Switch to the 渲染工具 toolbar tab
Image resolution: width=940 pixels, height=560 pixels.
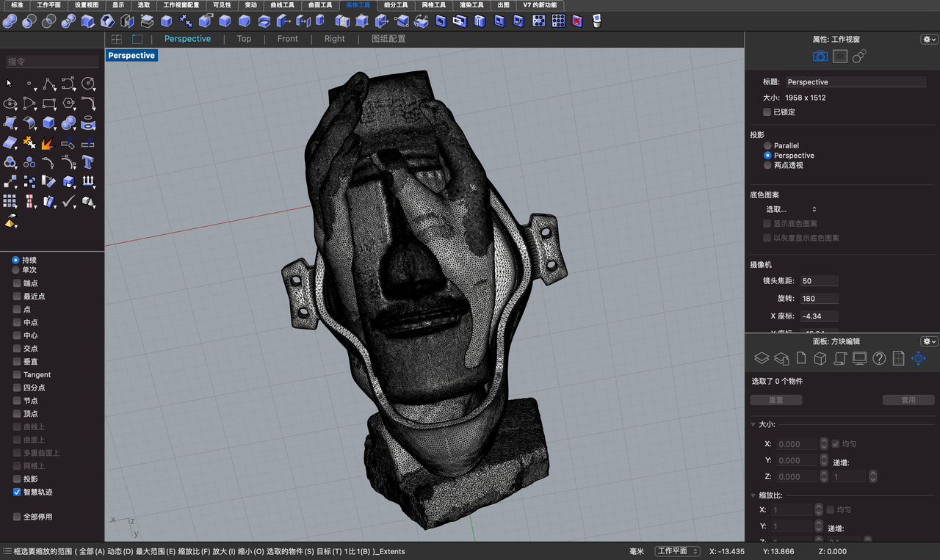(471, 4)
